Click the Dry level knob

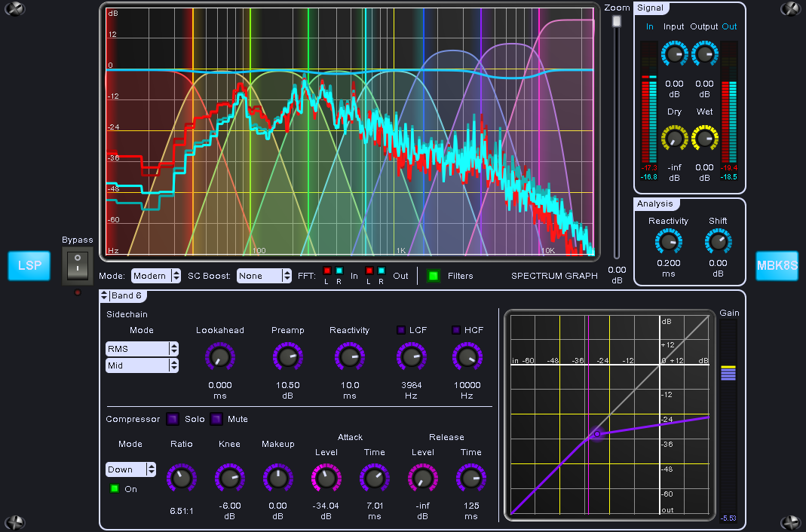[x=674, y=139]
